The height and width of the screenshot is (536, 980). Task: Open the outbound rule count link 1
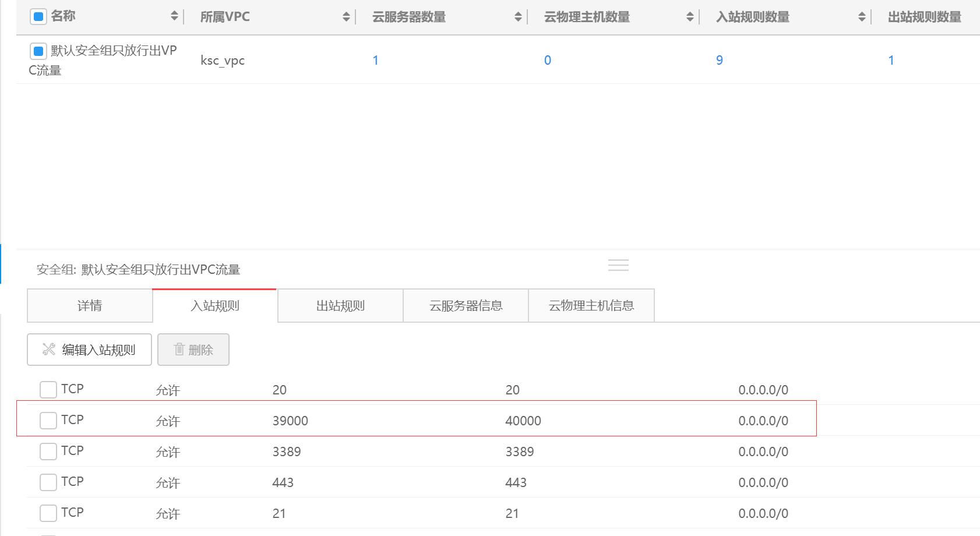click(891, 60)
